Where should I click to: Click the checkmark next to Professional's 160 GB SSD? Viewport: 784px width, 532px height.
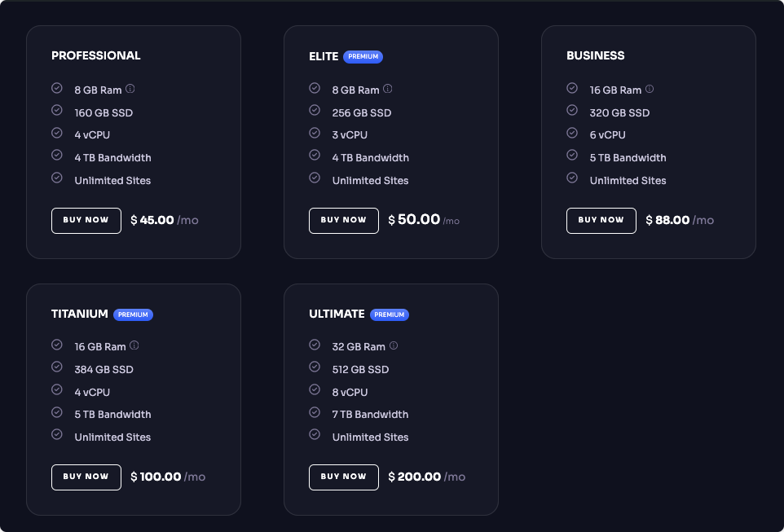[x=57, y=109]
